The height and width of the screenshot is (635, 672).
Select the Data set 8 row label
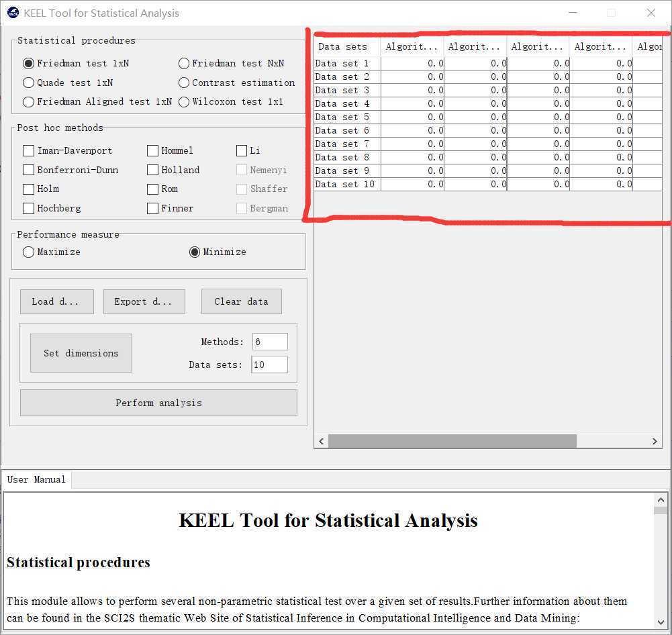(x=347, y=157)
